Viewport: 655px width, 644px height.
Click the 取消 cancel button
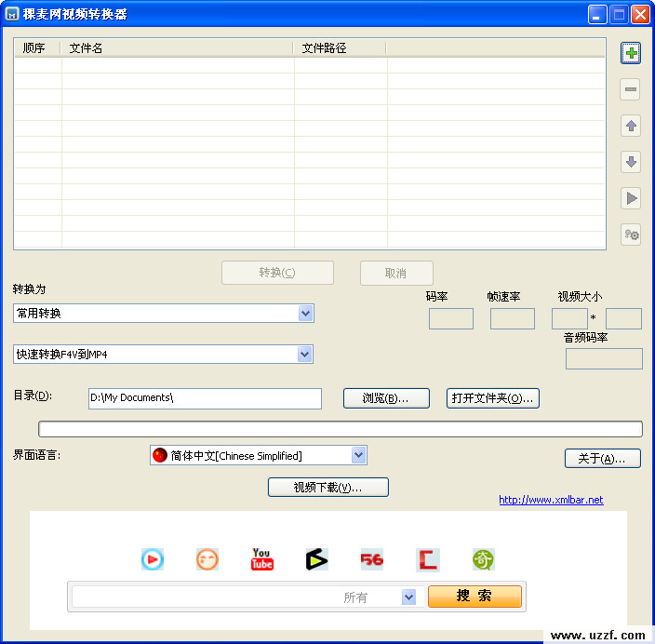[x=396, y=274]
